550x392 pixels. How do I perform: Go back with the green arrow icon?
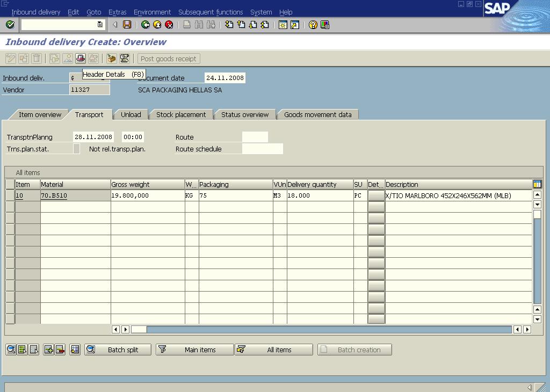pos(145,25)
